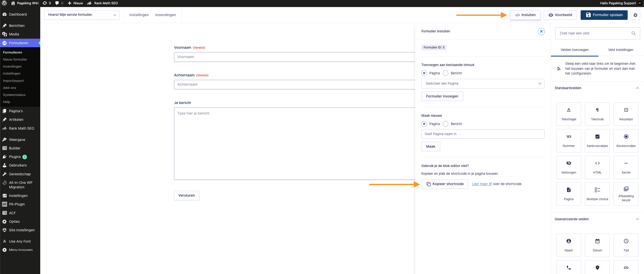Click the Kopieer shortcode button
This screenshot has height=274, width=644.
[x=445, y=184]
